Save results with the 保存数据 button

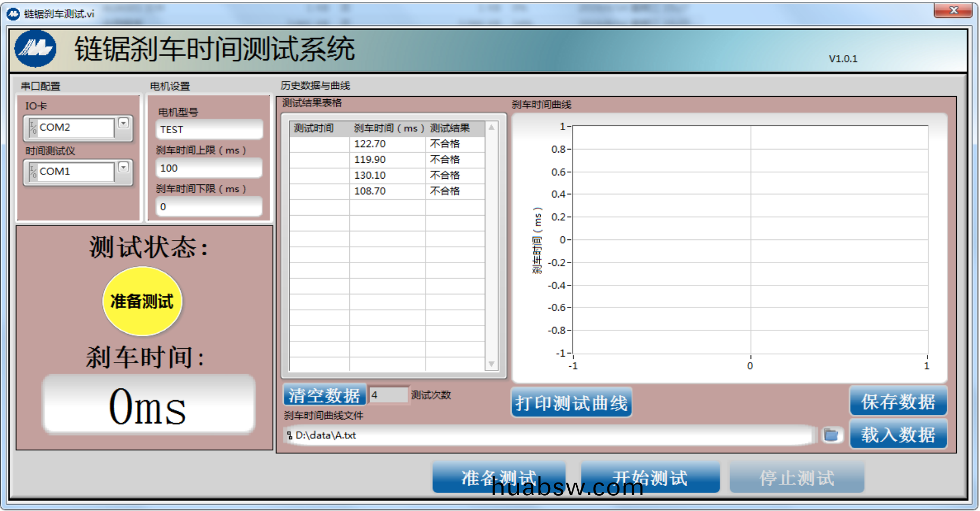[x=898, y=402]
